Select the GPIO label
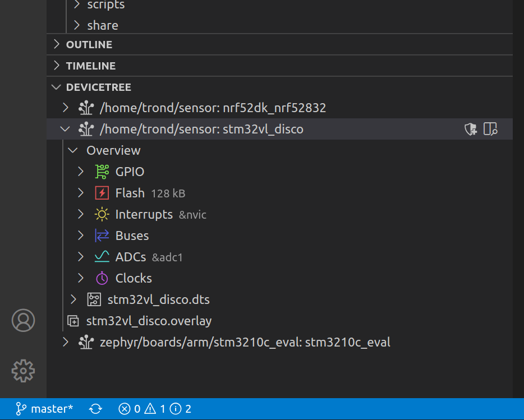 pos(130,172)
